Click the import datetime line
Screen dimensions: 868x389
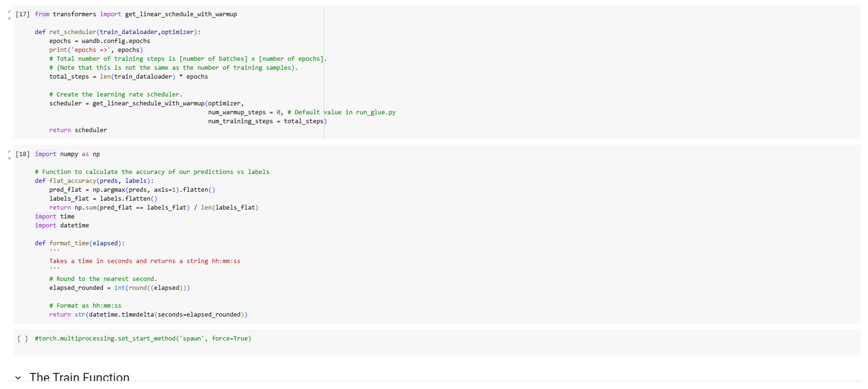[x=62, y=225]
